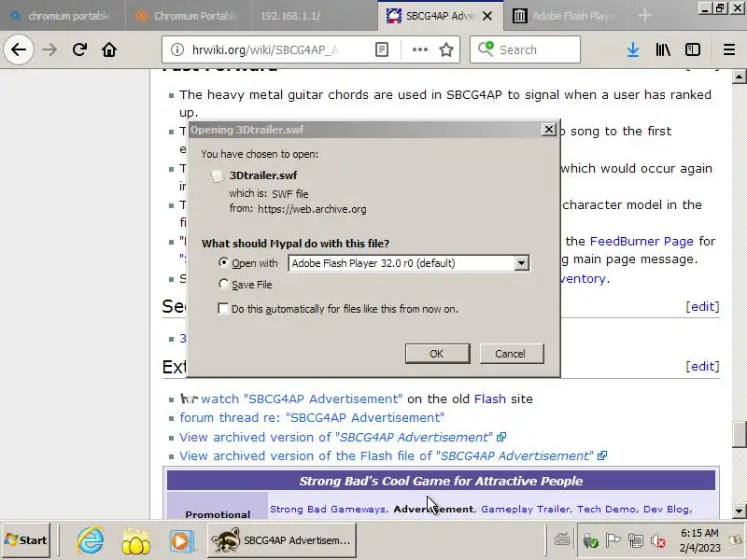Viewport: 747px width, 560px height.
Task: Go back using the browser back arrow
Action: (19, 49)
